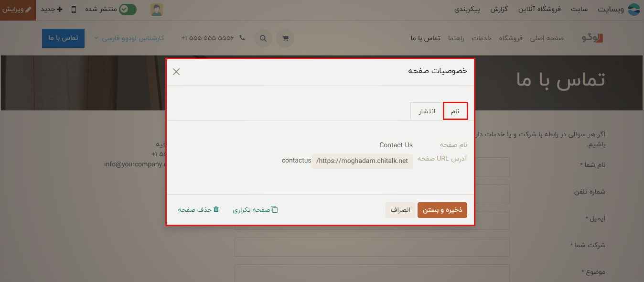
Task: Open the سایت menu
Action: pos(580,10)
